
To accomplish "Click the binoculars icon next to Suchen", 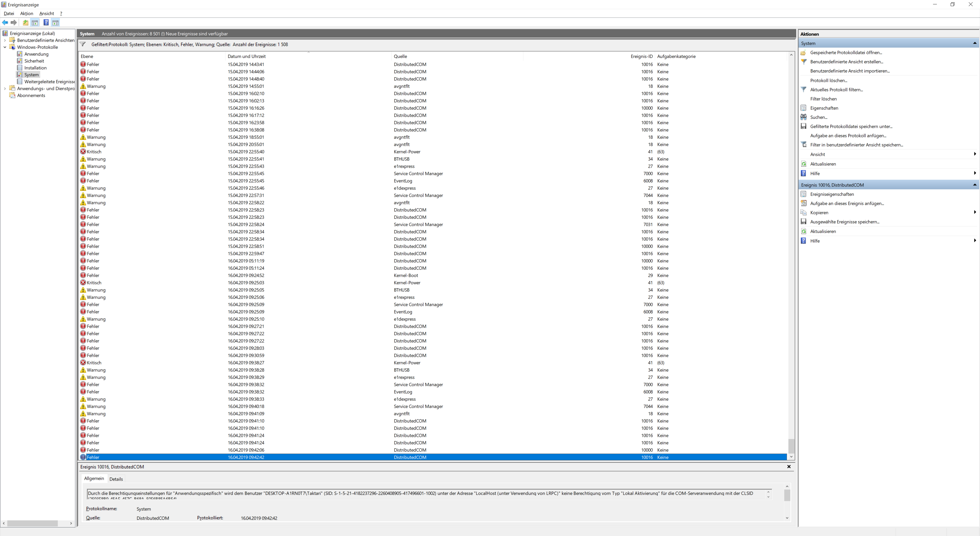I will point(803,117).
